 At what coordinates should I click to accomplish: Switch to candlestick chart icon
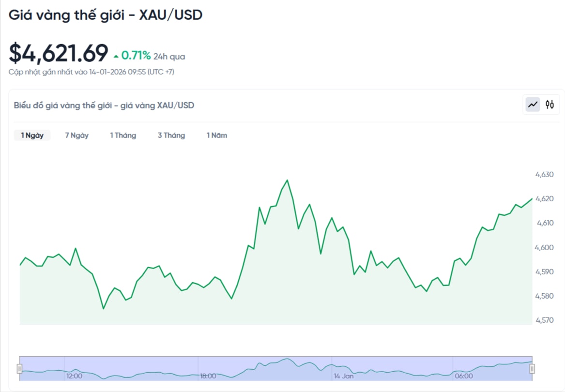(550, 104)
